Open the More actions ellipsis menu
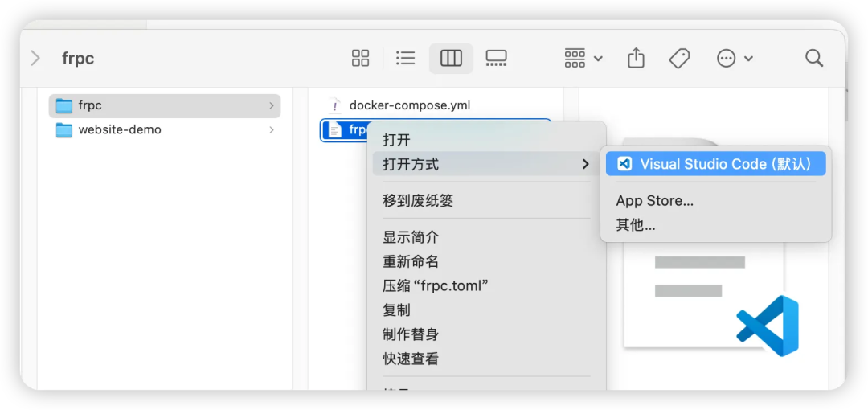Image resolution: width=868 pixels, height=410 pixels. (x=735, y=58)
